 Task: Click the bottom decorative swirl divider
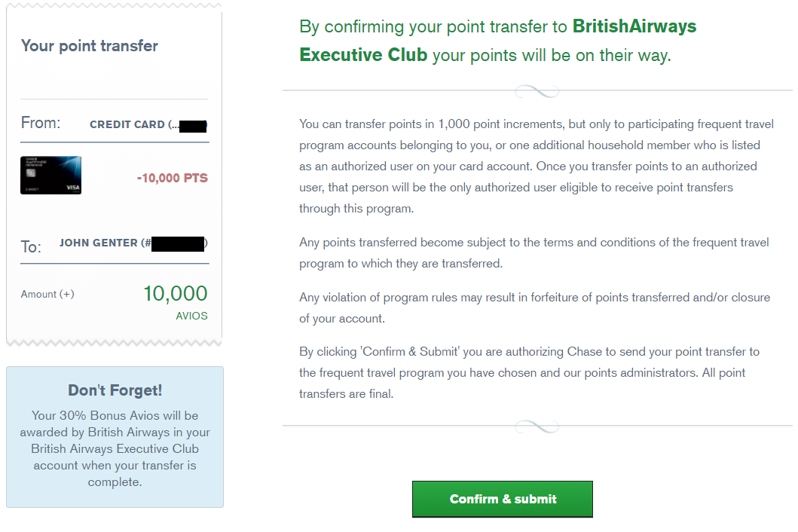point(537,427)
